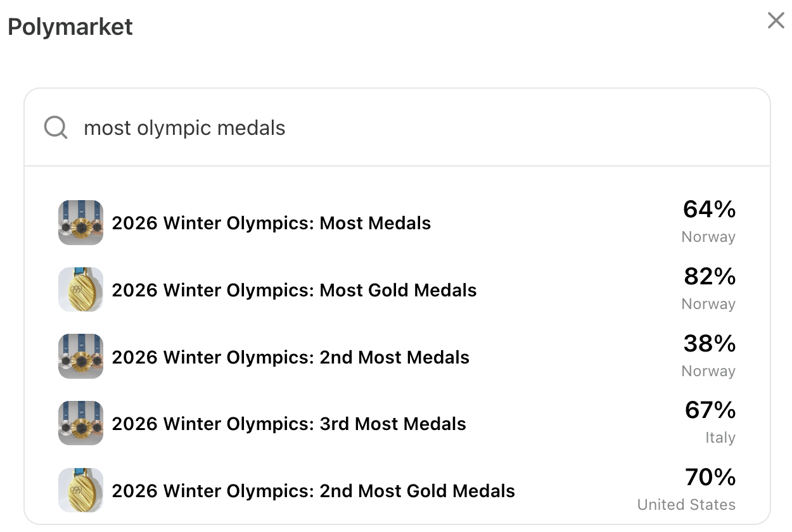Image resolution: width=792 pixels, height=532 pixels.
Task: Click the 2nd Most Medals medal icon
Action: [x=80, y=357]
